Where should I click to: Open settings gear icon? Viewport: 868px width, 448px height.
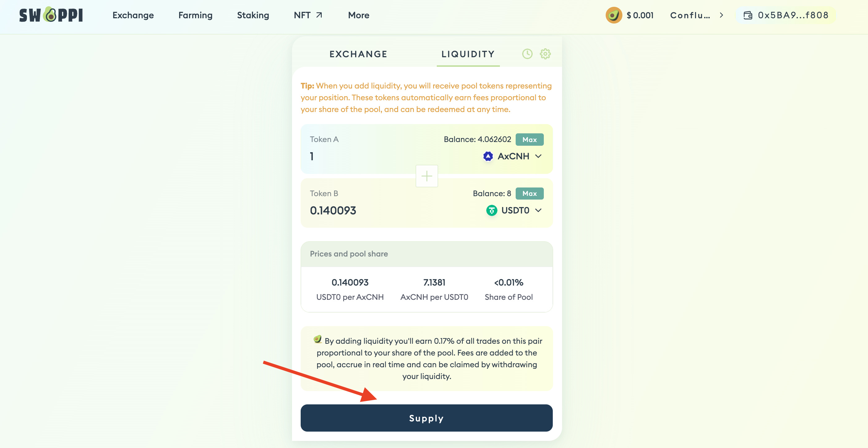pyautogui.click(x=545, y=54)
